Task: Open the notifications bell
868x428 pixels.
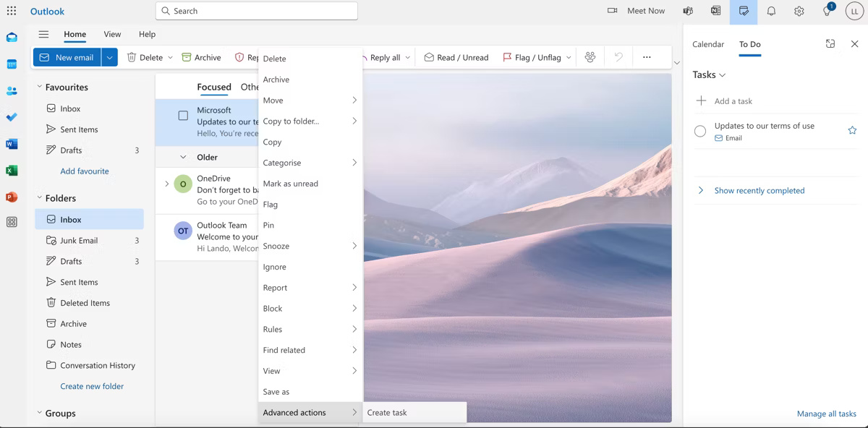Action: [x=771, y=11]
